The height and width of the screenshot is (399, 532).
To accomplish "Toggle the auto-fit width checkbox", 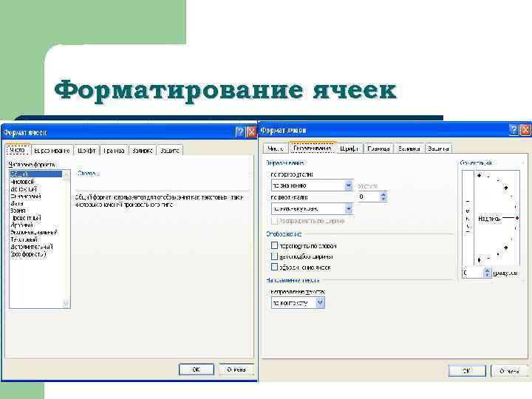I will pos(274,256).
